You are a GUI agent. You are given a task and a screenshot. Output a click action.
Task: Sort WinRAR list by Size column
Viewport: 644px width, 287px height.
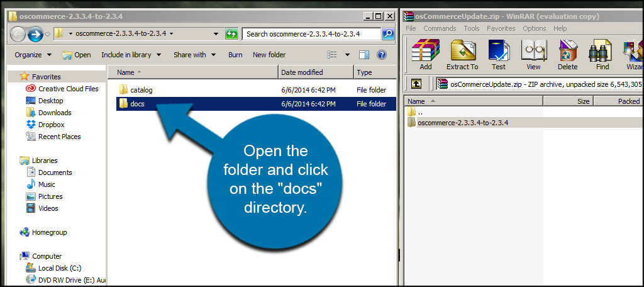pyautogui.click(x=569, y=101)
